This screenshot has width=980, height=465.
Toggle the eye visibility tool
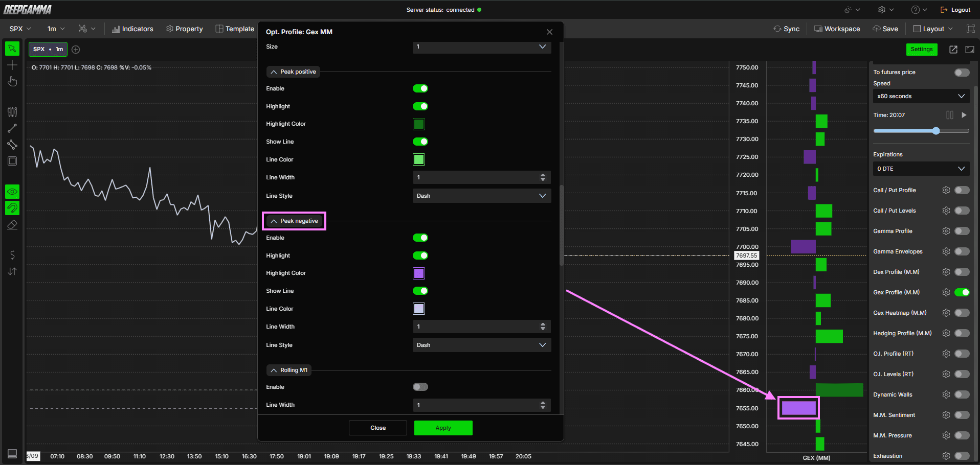12,192
